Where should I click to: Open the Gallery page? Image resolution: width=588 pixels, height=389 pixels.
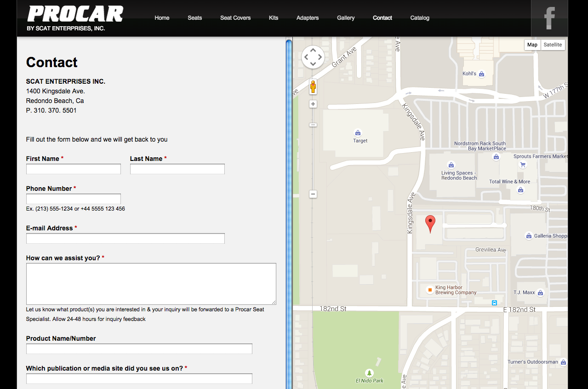pos(346,18)
